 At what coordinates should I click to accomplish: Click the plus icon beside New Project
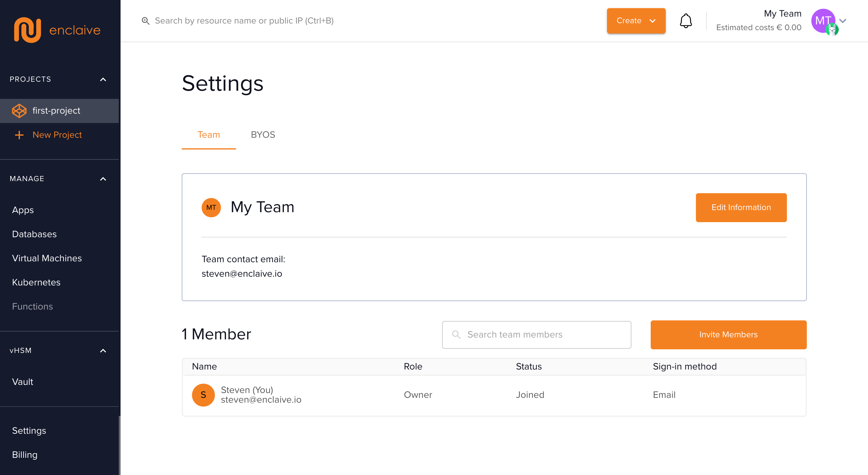tap(19, 135)
